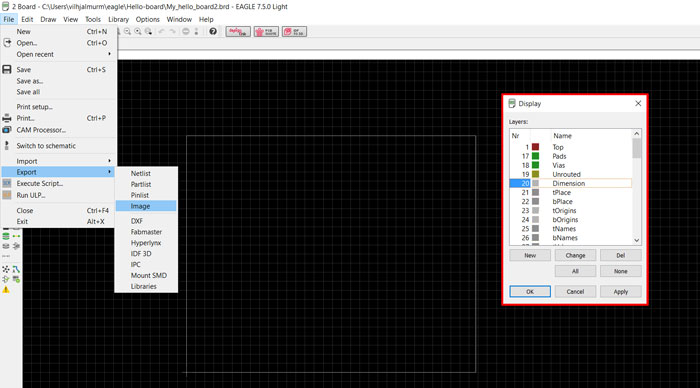Select the Vias layer row
The height and width of the screenshot is (388, 700).
coord(571,165)
